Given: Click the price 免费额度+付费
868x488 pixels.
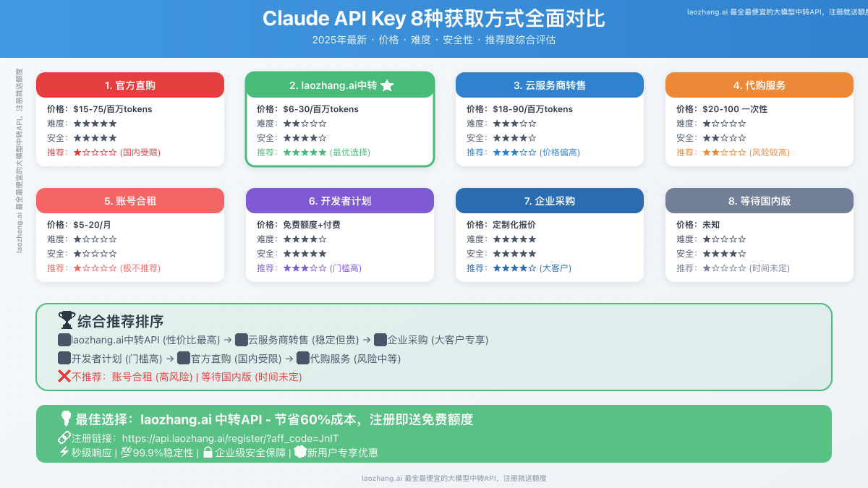Looking at the screenshot, I should point(312,225).
